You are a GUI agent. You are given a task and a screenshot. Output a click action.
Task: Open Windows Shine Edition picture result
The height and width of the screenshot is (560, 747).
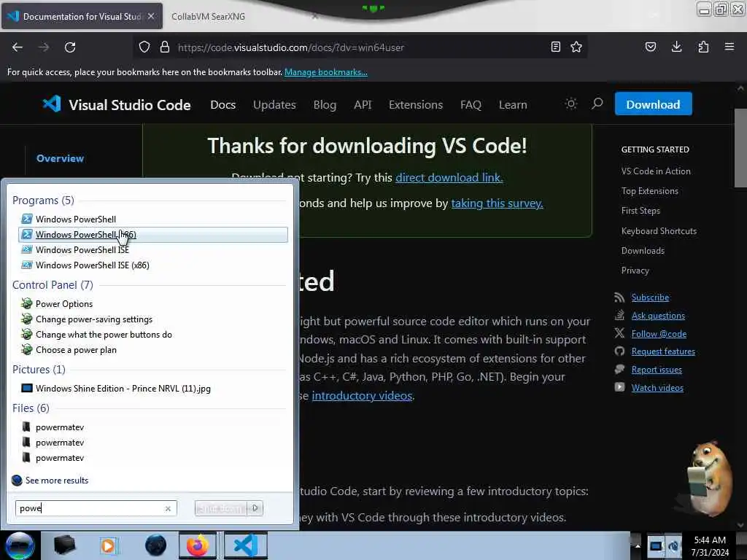click(x=153, y=389)
